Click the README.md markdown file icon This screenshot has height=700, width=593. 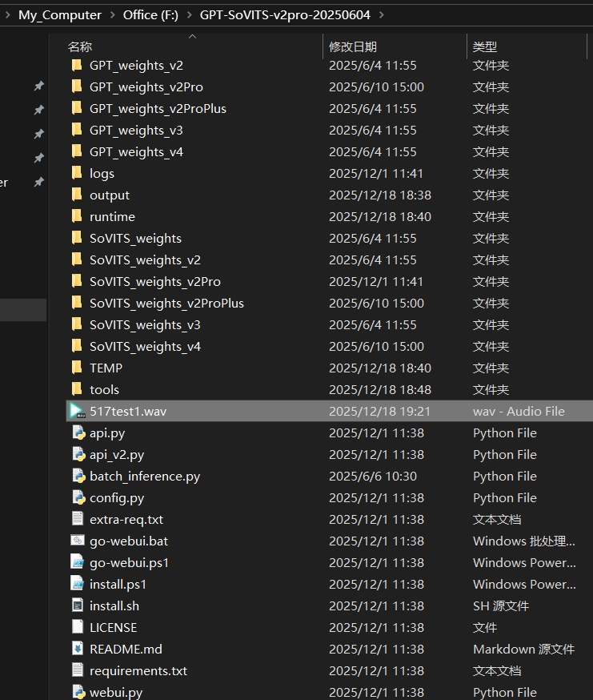[x=78, y=649]
